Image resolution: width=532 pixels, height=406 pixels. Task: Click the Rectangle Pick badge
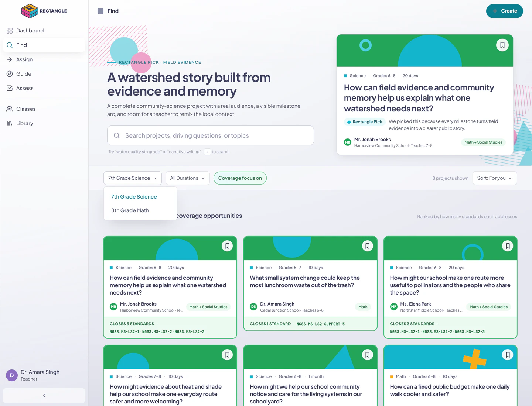[x=365, y=122]
